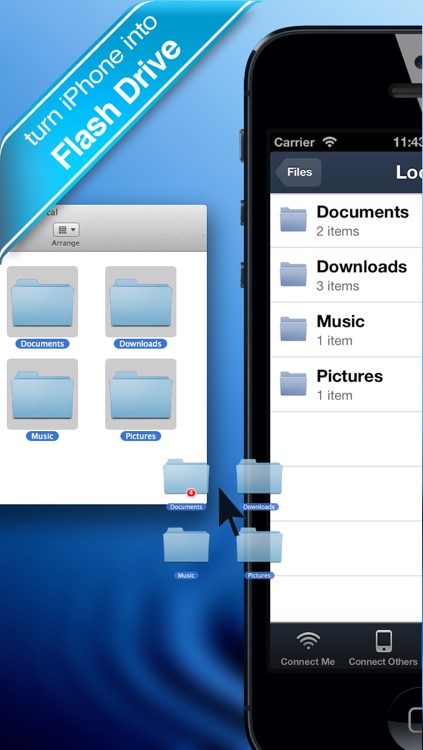Click the Wi-Fi status icon in iPhone status bar
The width and height of the screenshot is (423, 750).
tap(330, 142)
